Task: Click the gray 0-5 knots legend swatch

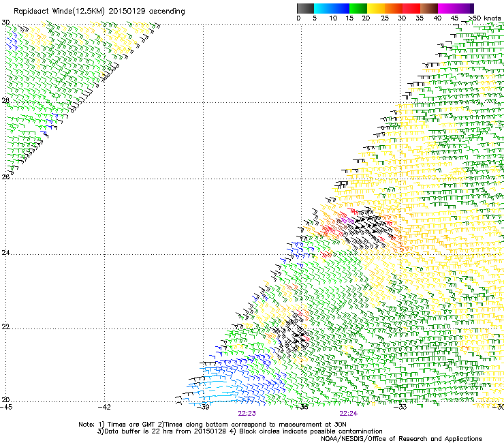Action: point(305,8)
